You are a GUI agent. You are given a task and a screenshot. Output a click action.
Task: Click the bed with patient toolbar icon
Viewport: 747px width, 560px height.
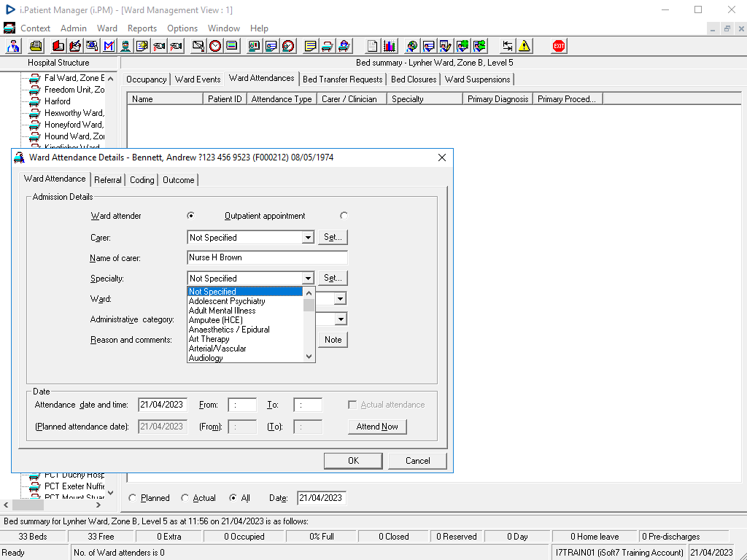344,46
